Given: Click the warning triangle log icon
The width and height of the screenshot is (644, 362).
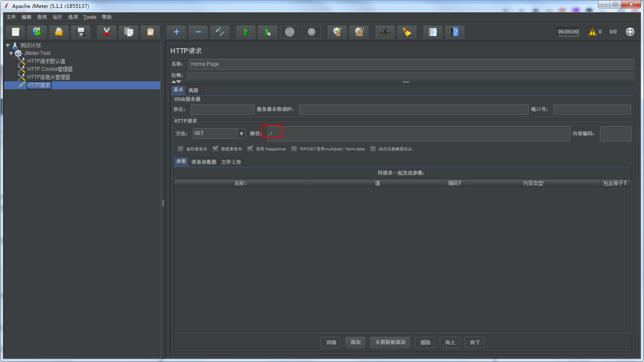Looking at the screenshot, I should [x=592, y=32].
